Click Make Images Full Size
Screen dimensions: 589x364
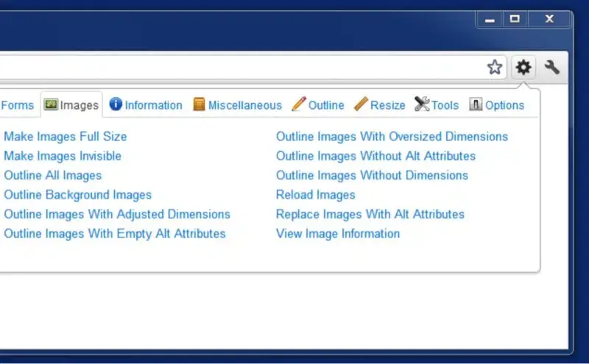(66, 137)
